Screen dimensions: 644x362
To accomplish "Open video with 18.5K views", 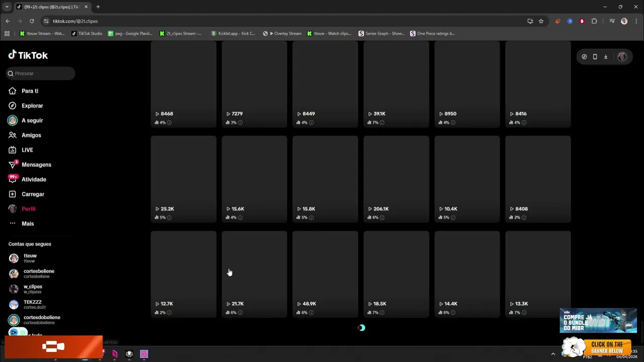I will (x=396, y=275).
